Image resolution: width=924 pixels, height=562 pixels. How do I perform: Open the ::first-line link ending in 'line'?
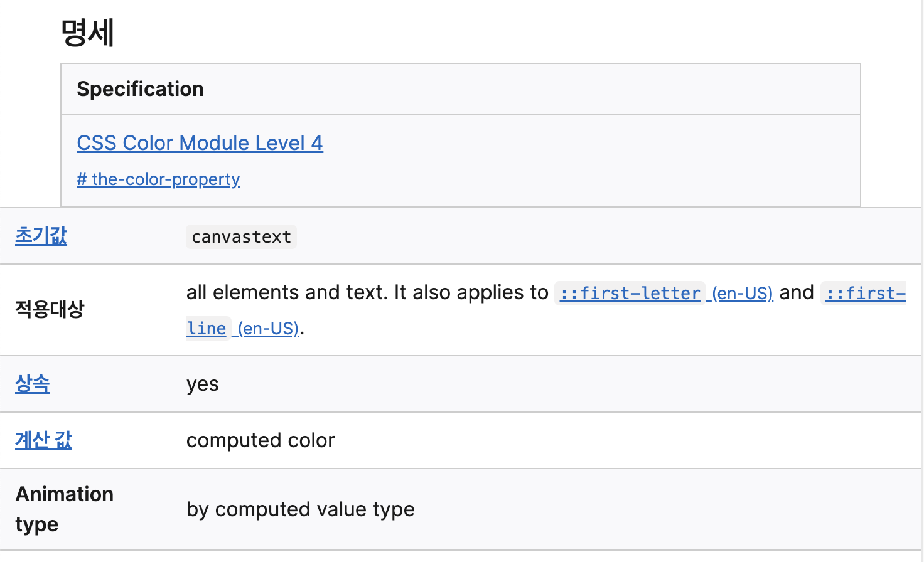click(x=206, y=328)
